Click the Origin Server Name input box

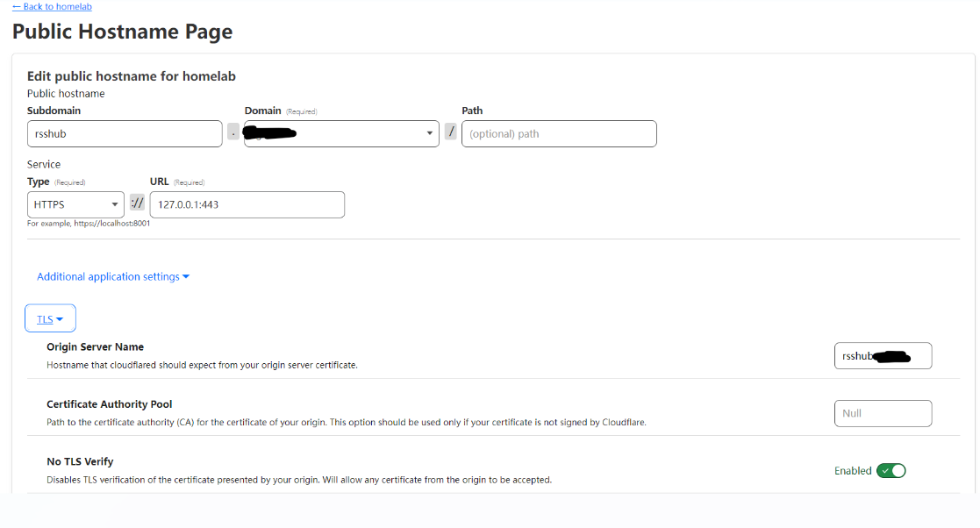click(883, 356)
